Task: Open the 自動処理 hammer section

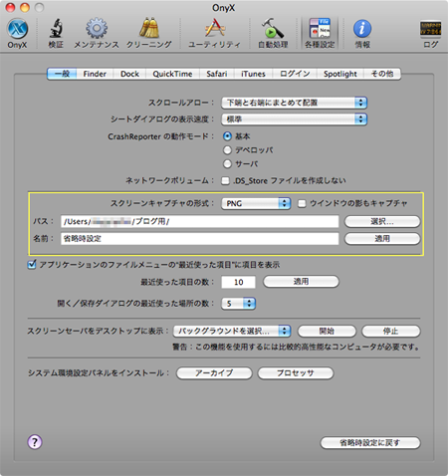Action: [x=273, y=33]
